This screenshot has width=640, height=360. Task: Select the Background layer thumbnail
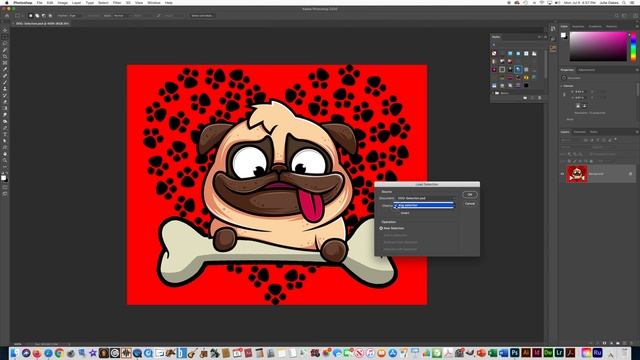(x=577, y=174)
